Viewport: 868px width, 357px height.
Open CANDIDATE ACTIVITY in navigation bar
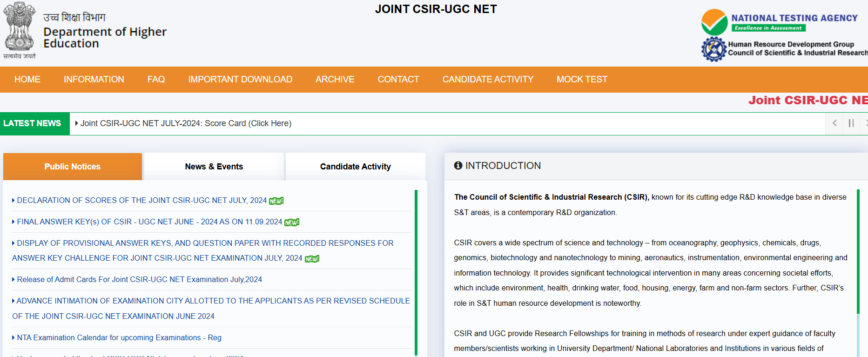pos(488,80)
